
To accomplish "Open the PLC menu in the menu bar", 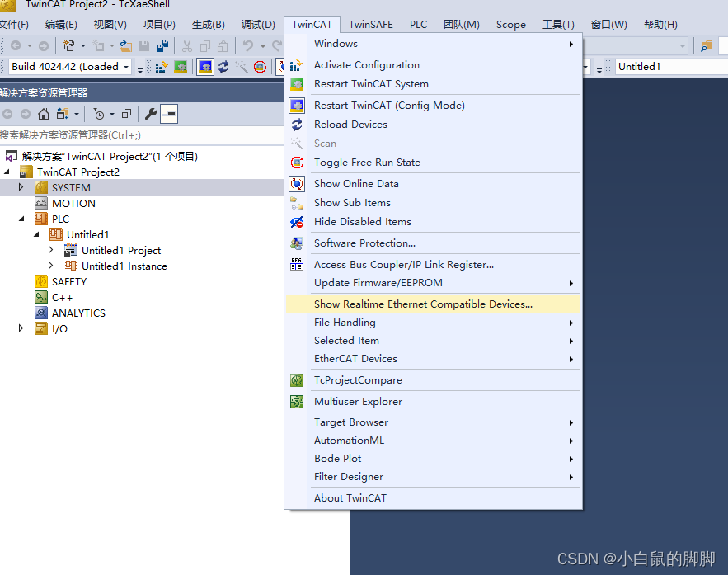I will [418, 25].
